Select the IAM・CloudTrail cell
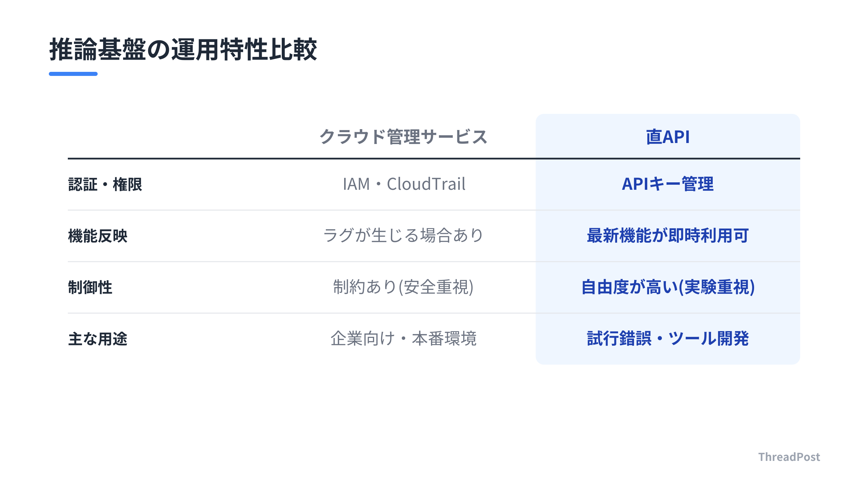 [x=404, y=184]
